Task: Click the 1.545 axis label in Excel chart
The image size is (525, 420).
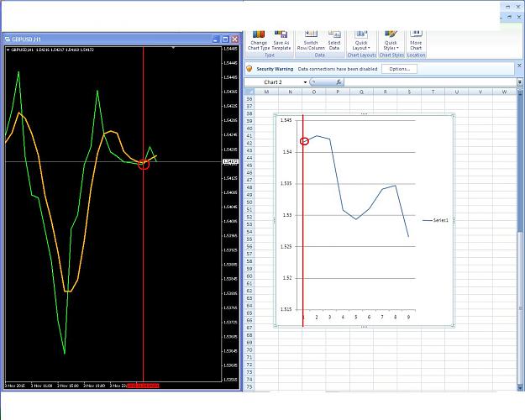Action: pos(286,120)
